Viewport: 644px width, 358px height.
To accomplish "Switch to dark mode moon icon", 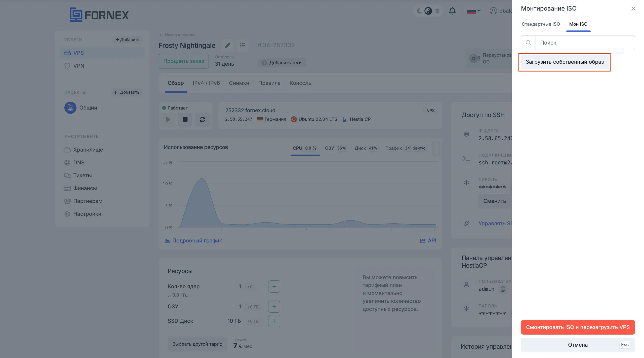I will pyautogui.click(x=419, y=11).
